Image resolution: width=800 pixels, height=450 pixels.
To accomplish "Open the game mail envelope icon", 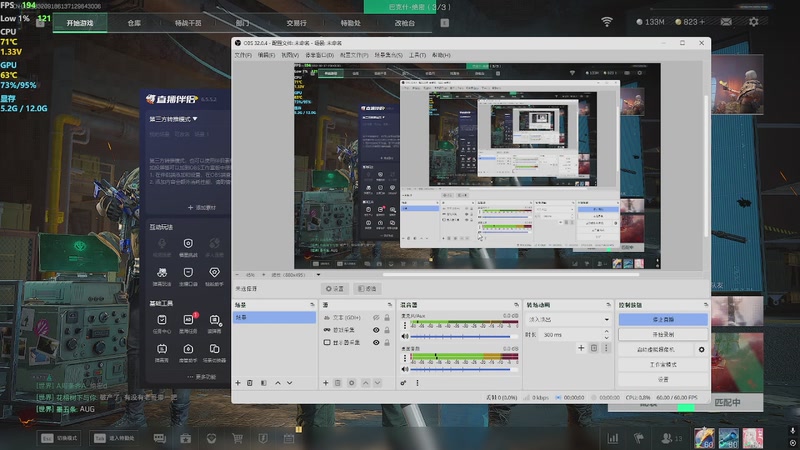I will click(x=726, y=22).
